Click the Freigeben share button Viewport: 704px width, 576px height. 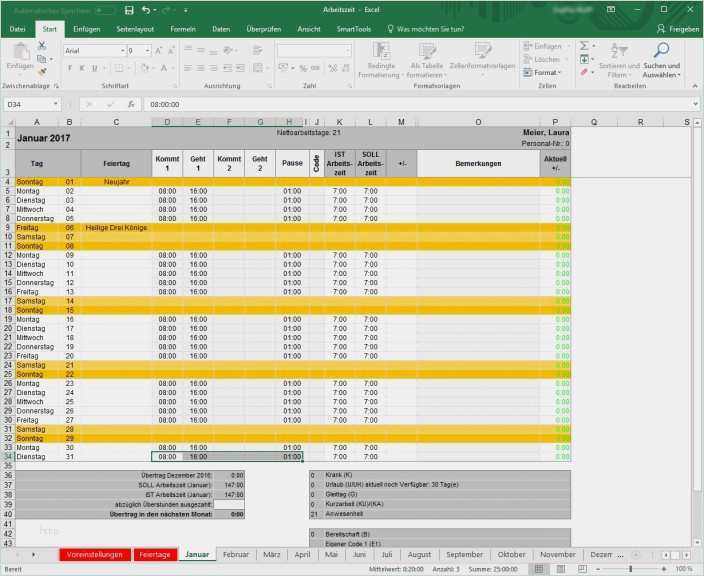coord(678,29)
